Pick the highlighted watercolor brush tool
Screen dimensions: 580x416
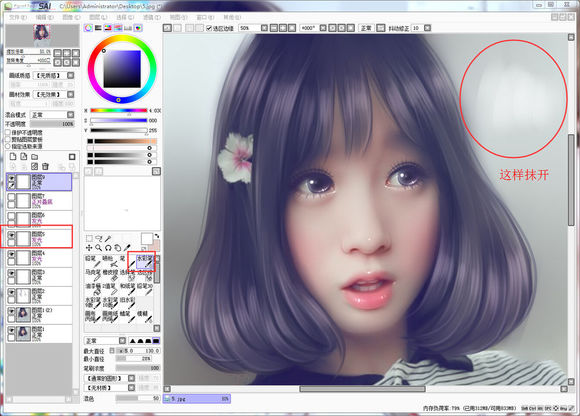pos(145,261)
